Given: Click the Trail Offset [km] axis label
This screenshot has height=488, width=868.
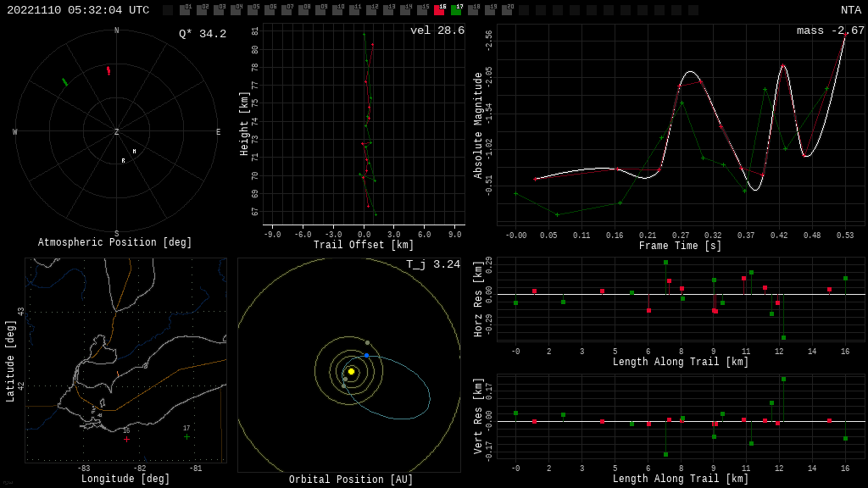Looking at the screenshot, I should tap(364, 245).
